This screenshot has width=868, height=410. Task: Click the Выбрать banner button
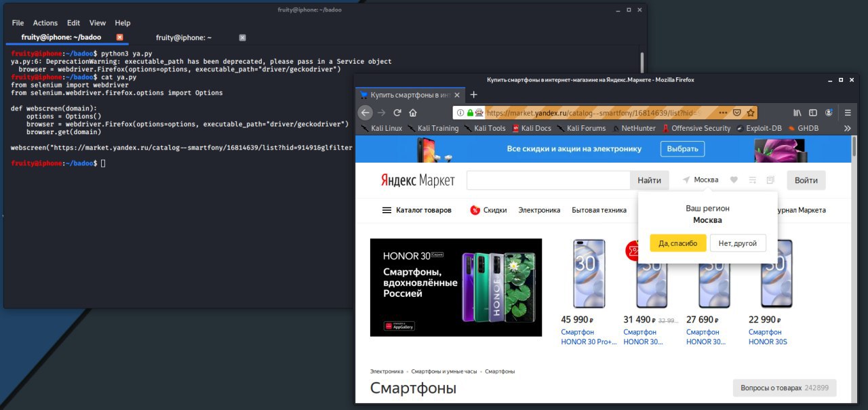(683, 149)
